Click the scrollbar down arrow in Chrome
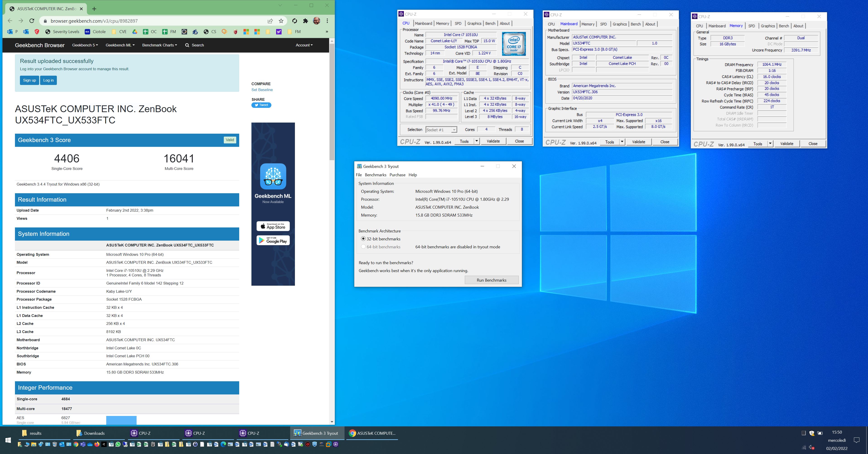868x454 pixels. pyautogui.click(x=332, y=422)
